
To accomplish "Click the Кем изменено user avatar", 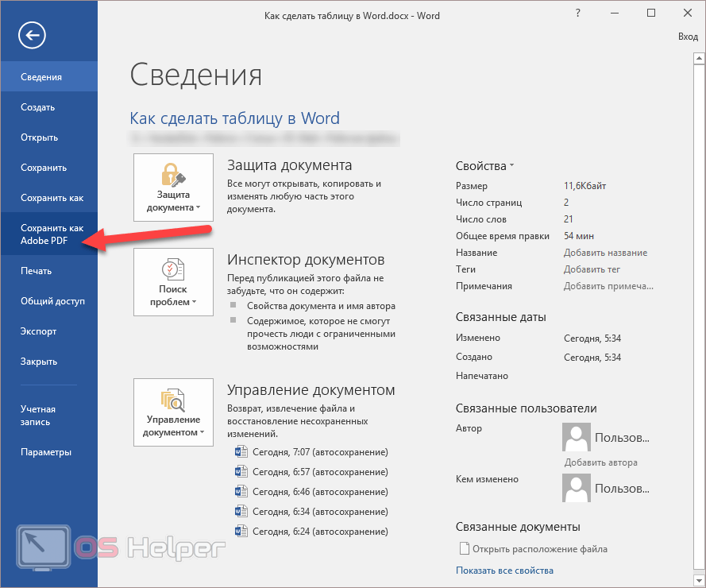I will pos(577,488).
